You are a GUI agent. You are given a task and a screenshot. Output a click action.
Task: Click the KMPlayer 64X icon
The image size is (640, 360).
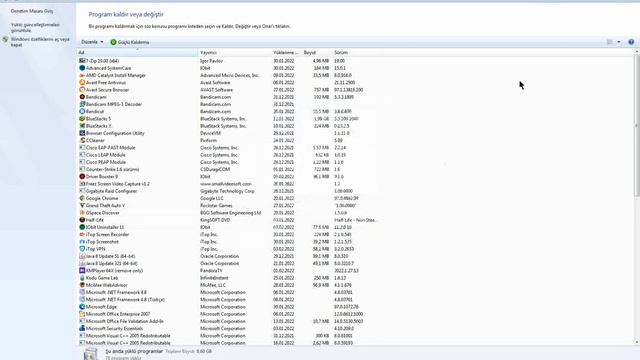(x=82, y=271)
